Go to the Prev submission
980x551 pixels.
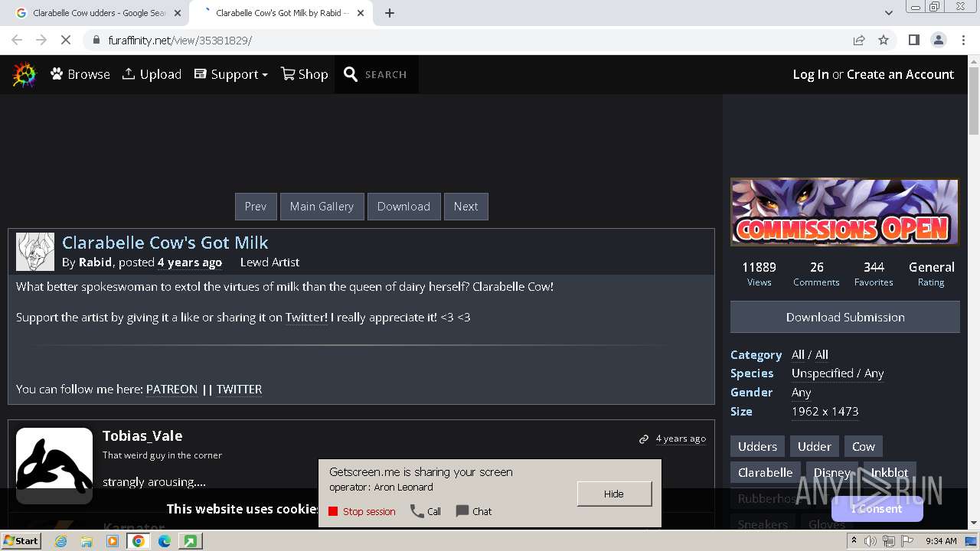256,207
